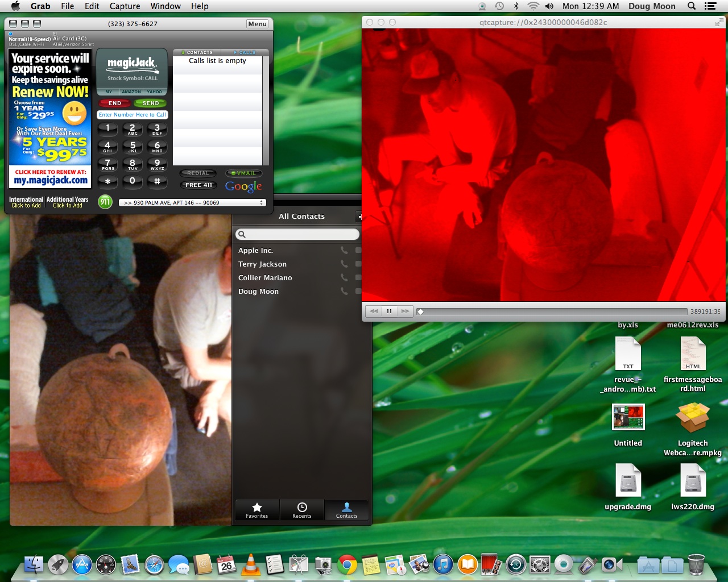Launch VLC cone icon in the dock
Viewport: 728px width, 582px height.
[x=250, y=564]
